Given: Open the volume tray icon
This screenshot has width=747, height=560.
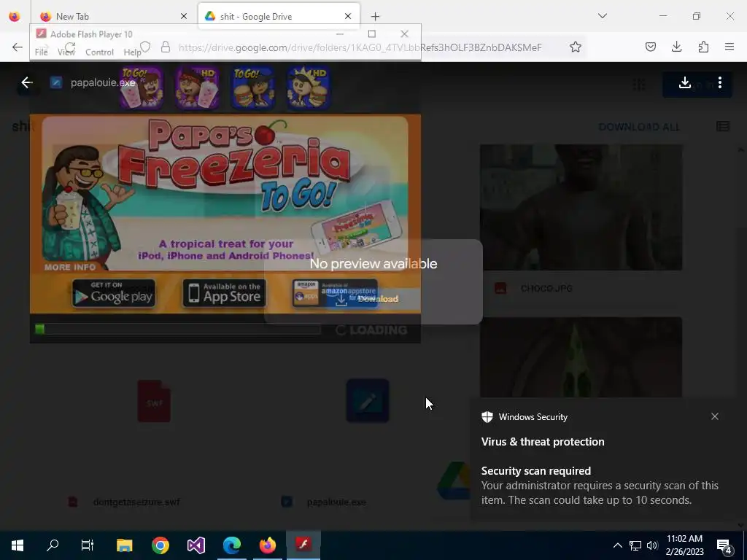Looking at the screenshot, I should (x=652, y=545).
